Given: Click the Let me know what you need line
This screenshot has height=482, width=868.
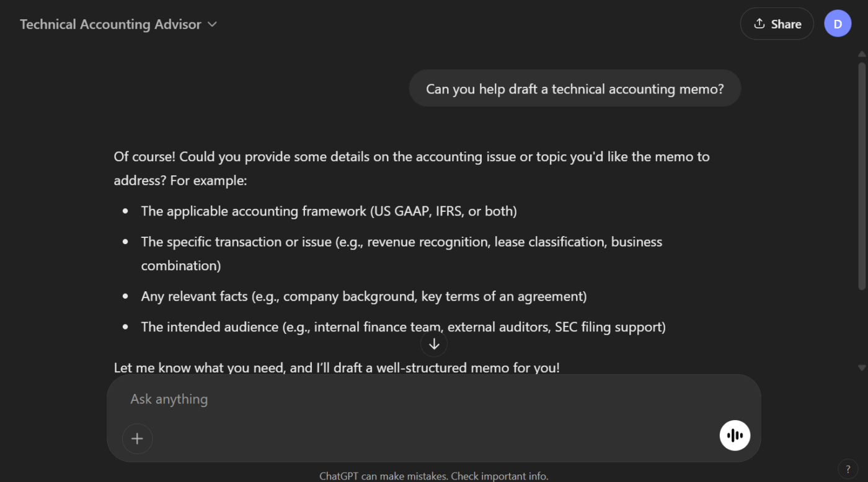Looking at the screenshot, I should pos(337,368).
